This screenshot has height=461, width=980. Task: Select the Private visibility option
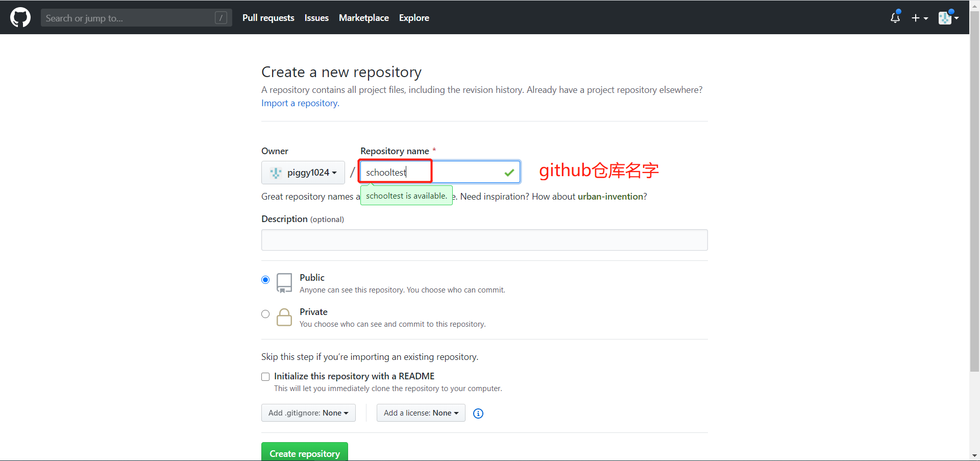(265, 314)
